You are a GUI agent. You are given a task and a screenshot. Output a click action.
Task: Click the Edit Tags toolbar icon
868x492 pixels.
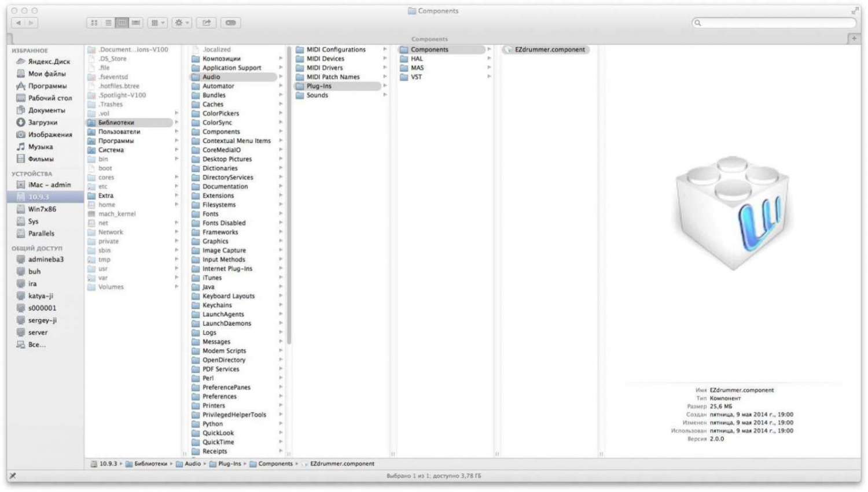click(x=231, y=23)
